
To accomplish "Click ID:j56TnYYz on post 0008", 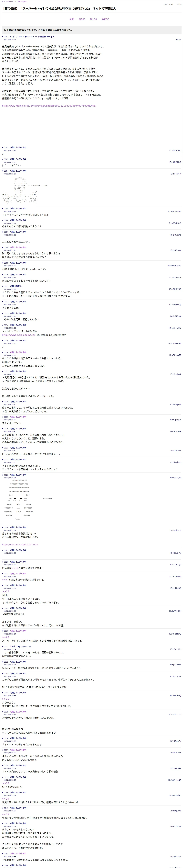I will pyautogui.click(x=176, y=250).
